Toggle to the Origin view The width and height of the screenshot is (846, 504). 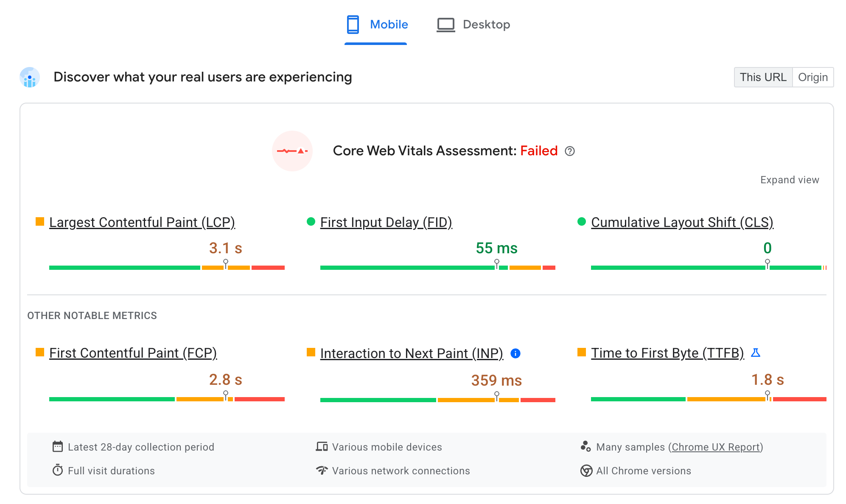pos(813,77)
